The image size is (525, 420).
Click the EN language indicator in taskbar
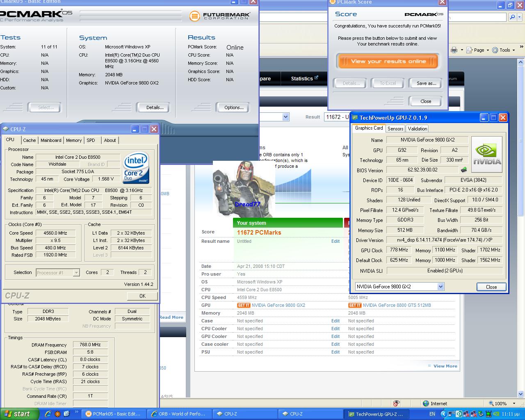click(x=432, y=414)
